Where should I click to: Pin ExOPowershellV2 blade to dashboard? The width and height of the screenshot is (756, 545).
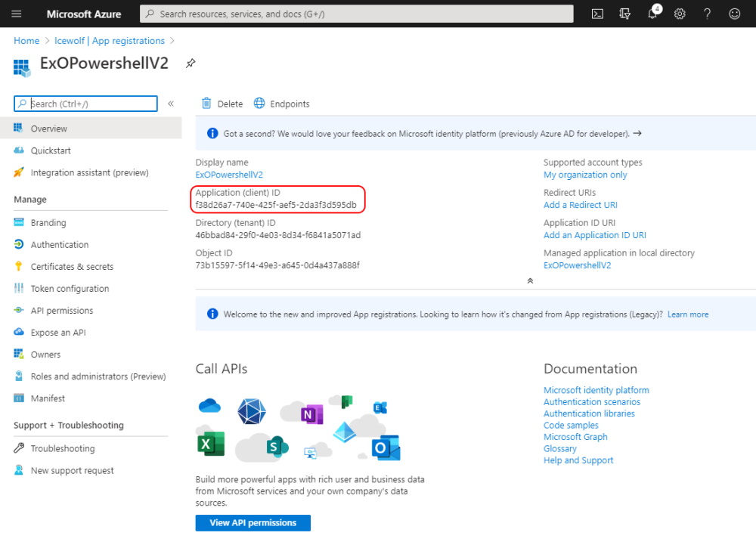[x=191, y=63]
